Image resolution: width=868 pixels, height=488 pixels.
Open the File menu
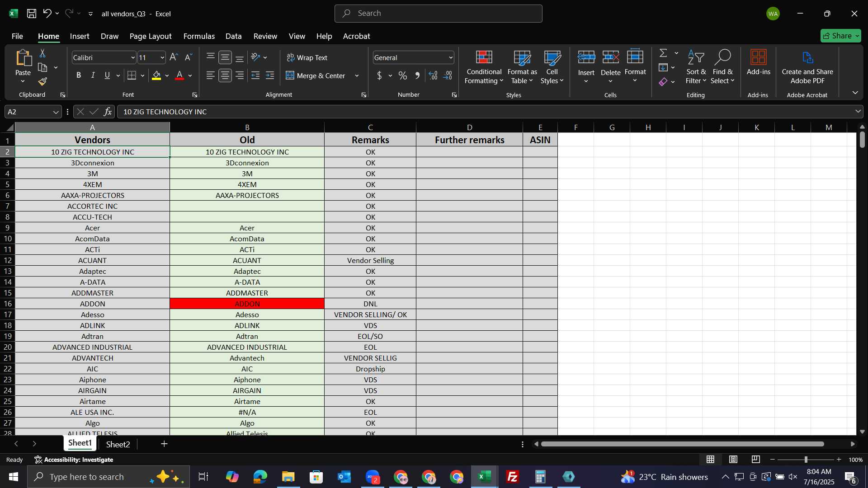[17, 36]
